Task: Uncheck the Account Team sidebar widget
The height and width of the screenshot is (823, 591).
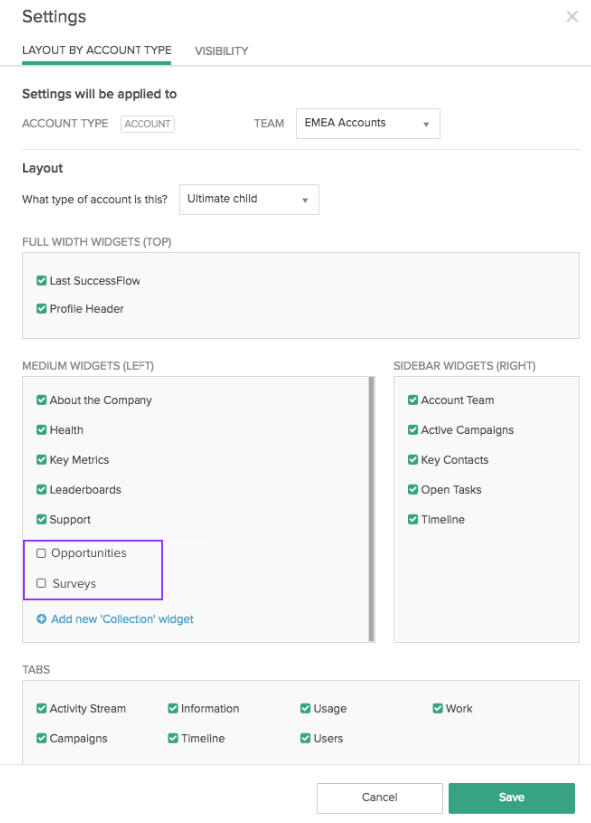Action: 413,400
